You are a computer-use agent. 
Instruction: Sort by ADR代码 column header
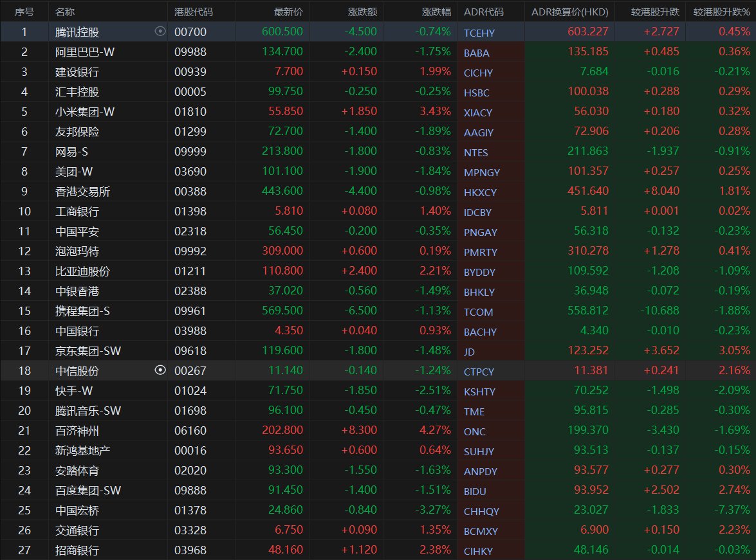coord(484,12)
